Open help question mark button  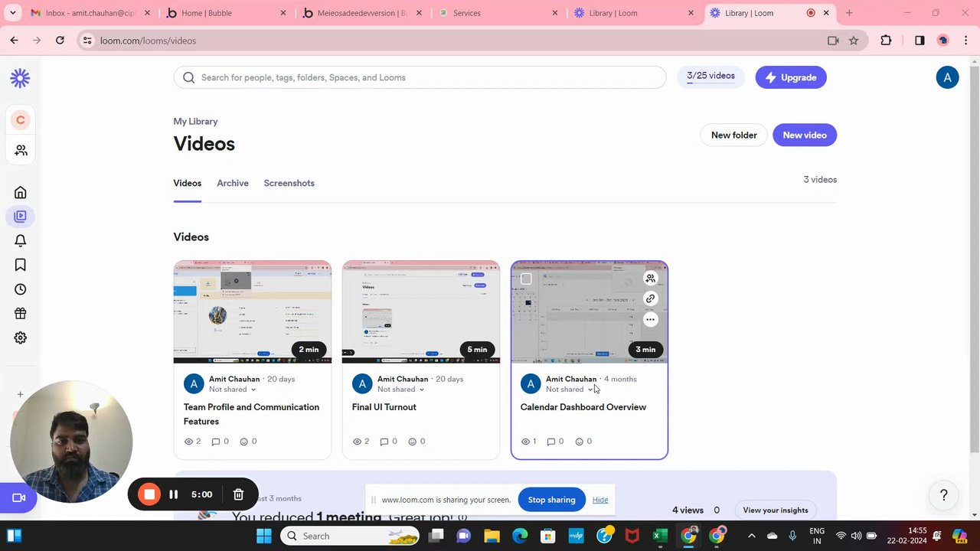(944, 495)
